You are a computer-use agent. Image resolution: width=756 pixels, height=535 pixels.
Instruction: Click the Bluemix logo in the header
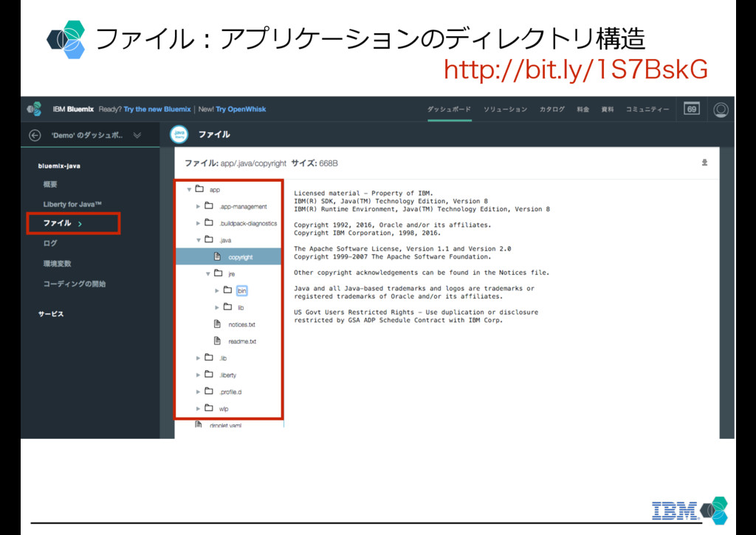coord(34,109)
